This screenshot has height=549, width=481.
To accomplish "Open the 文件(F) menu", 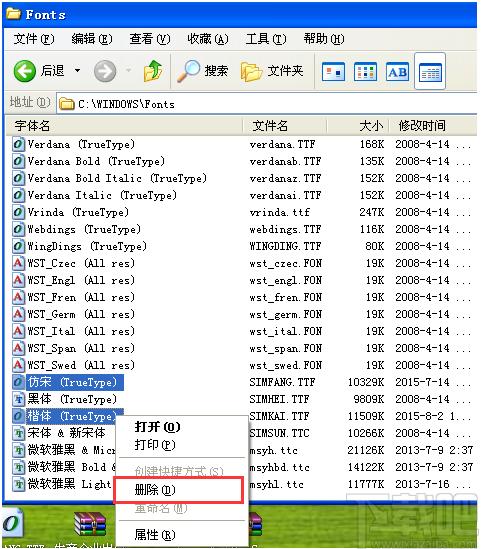I will pos(34,39).
